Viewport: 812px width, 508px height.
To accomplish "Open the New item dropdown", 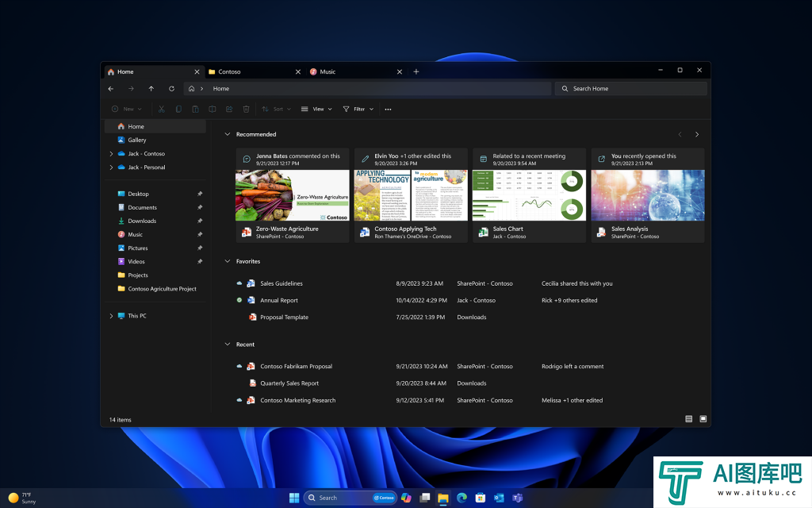I will click(127, 109).
